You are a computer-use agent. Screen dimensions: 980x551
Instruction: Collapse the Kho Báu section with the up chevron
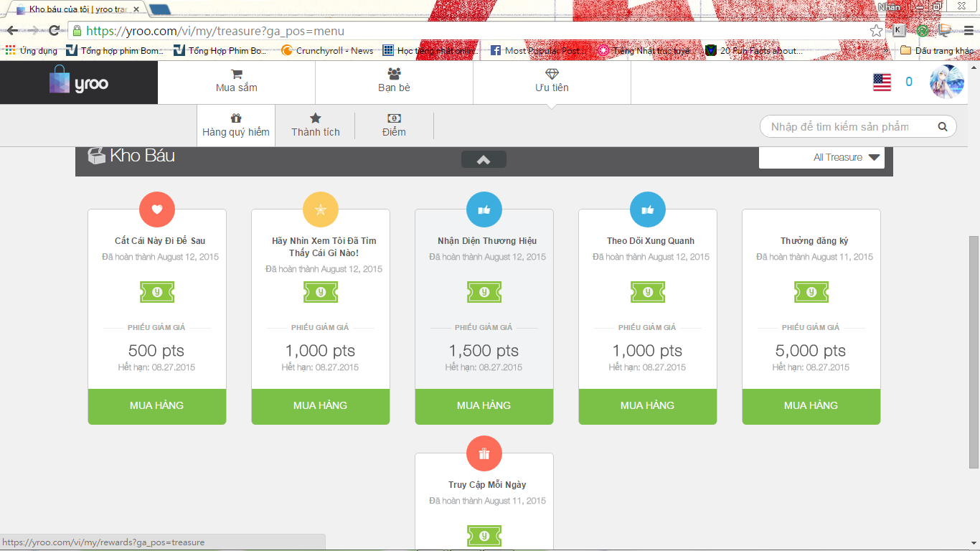coord(484,159)
